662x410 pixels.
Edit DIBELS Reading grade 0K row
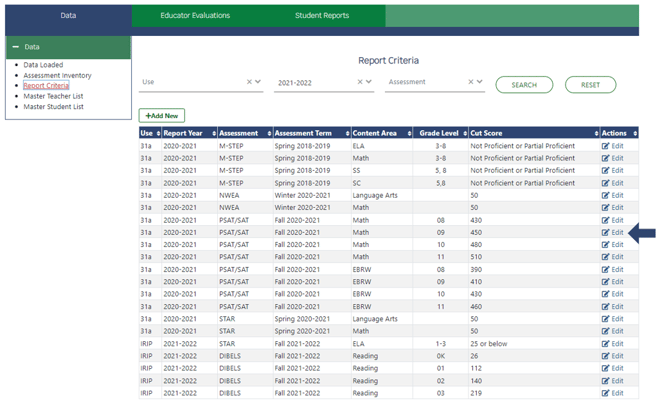click(612, 356)
